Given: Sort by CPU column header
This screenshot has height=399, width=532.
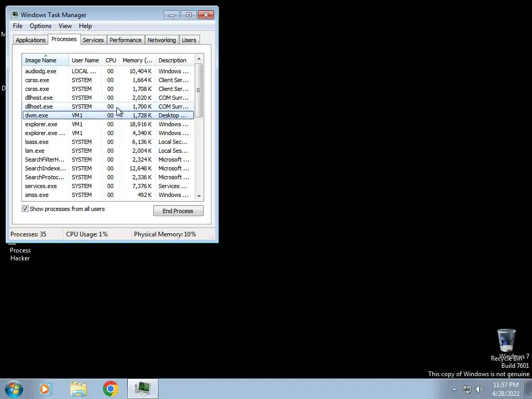Looking at the screenshot, I should (111, 60).
